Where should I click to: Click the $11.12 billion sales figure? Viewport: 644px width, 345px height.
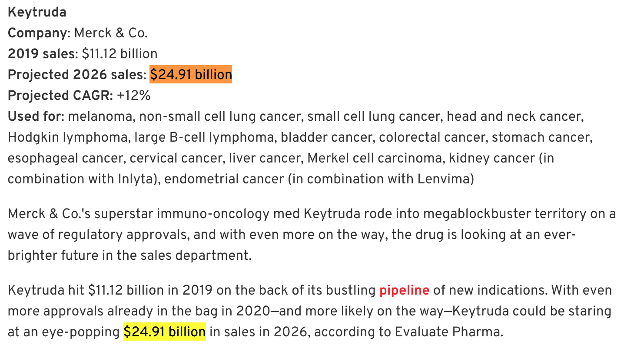pyautogui.click(x=120, y=54)
